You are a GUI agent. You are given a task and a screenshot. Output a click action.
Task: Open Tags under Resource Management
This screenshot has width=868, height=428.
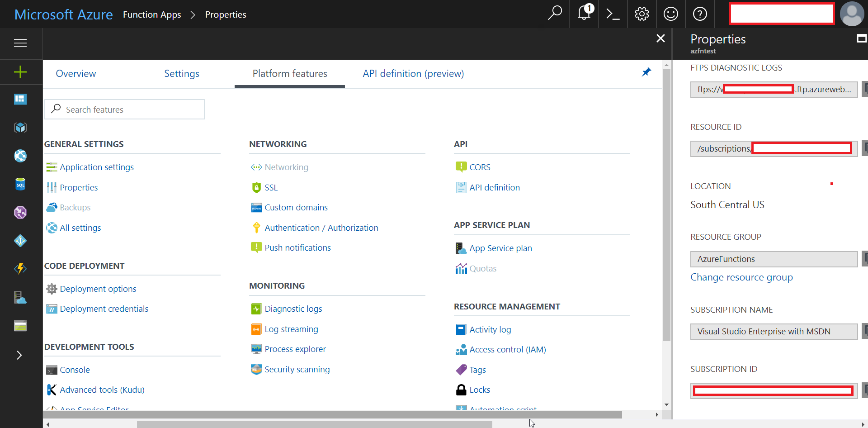point(477,370)
